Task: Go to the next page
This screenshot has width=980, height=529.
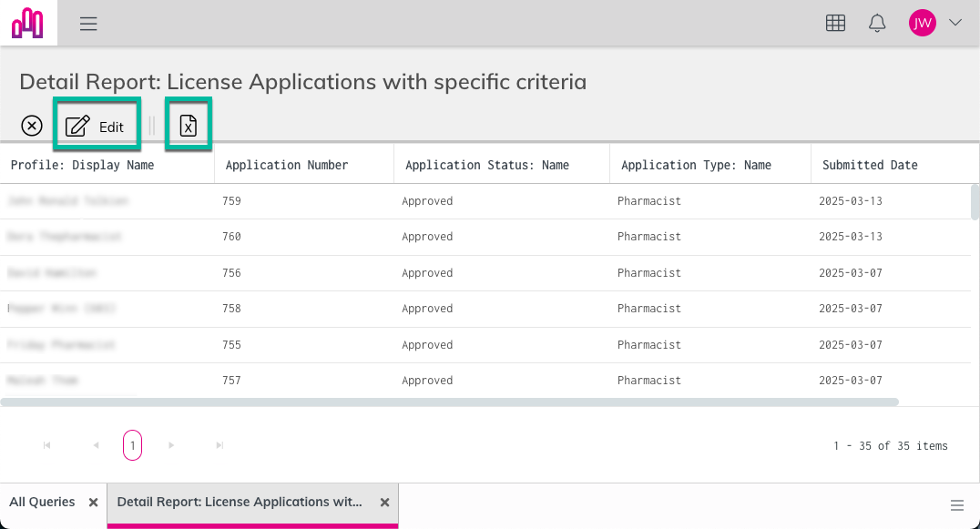Action: (x=170, y=445)
